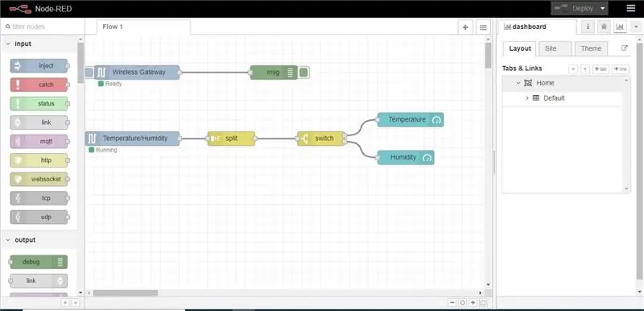Image resolution: width=644 pixels, height=311 pixels.
Task: Add a new dashboard tab
Action: 601,69
